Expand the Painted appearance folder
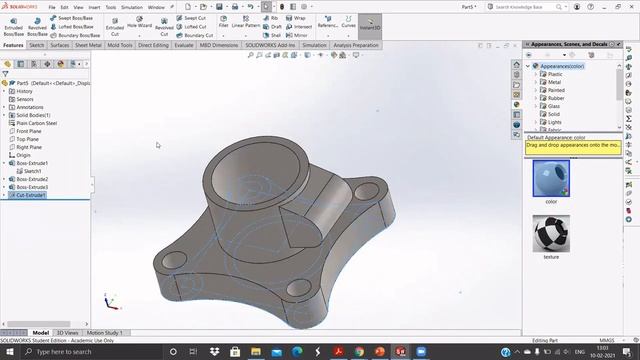 [536, 90]
